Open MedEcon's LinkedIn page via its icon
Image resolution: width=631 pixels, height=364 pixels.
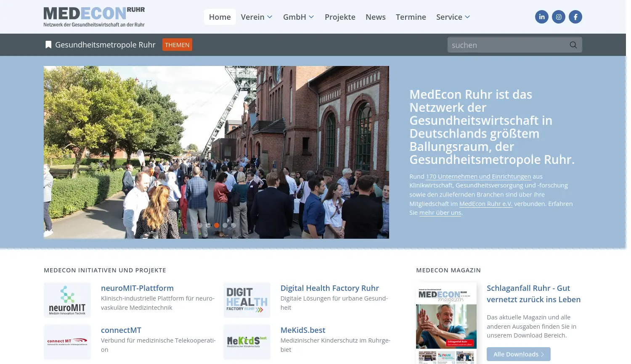(541, 17)
